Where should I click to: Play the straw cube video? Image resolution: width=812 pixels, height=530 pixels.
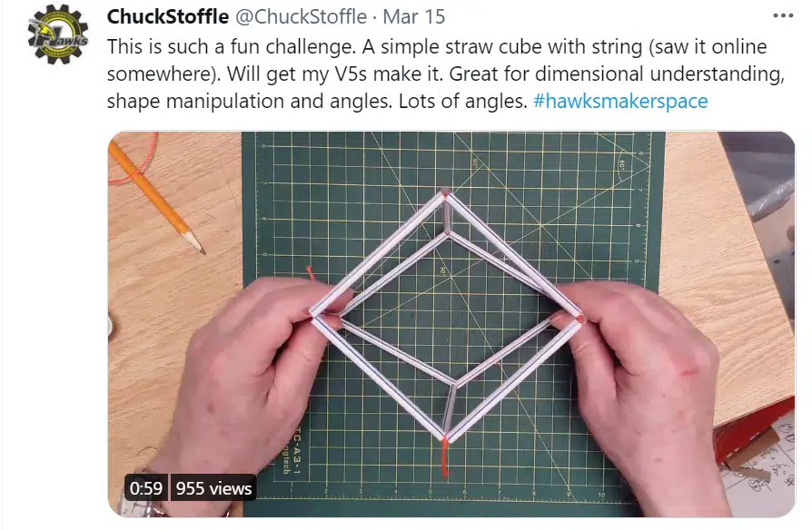[451, 324]
